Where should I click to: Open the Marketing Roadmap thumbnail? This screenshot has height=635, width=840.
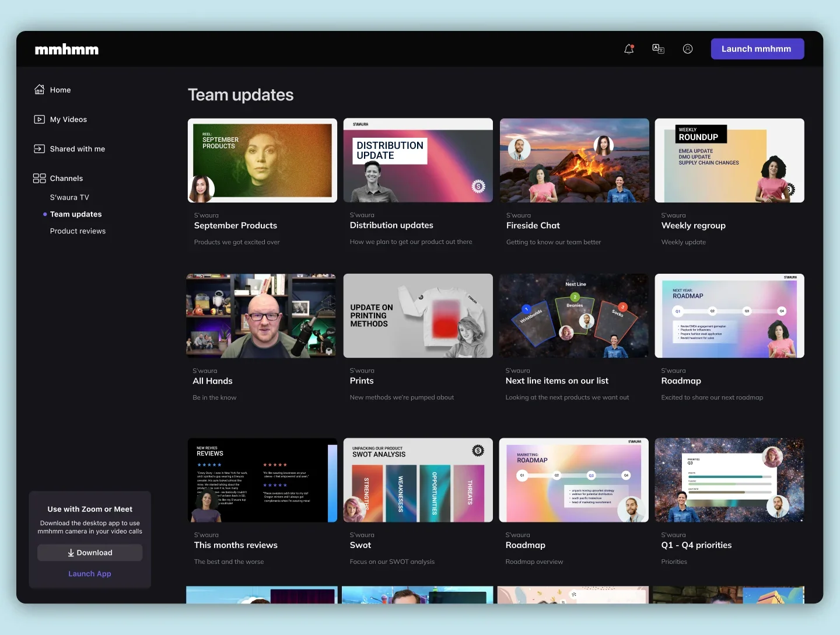point(574,480)
